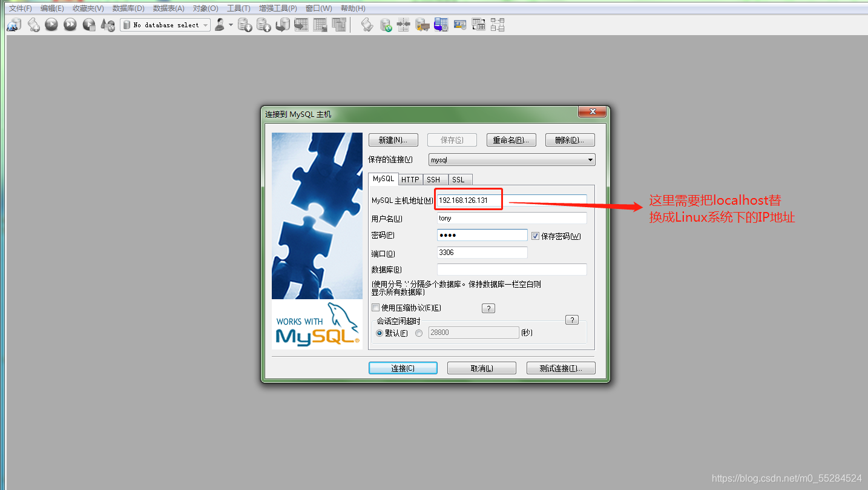Image resolution: width=868 pixels, height=490 pixels.
Task: Enable the use compressed protocol checkbox
Action: click(x=375, y=308)
